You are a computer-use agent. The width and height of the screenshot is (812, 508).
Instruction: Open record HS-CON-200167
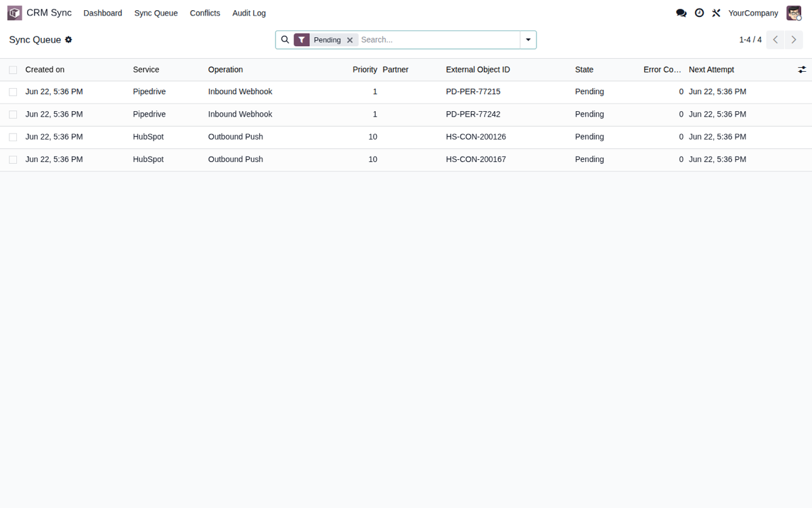point(476,160)
